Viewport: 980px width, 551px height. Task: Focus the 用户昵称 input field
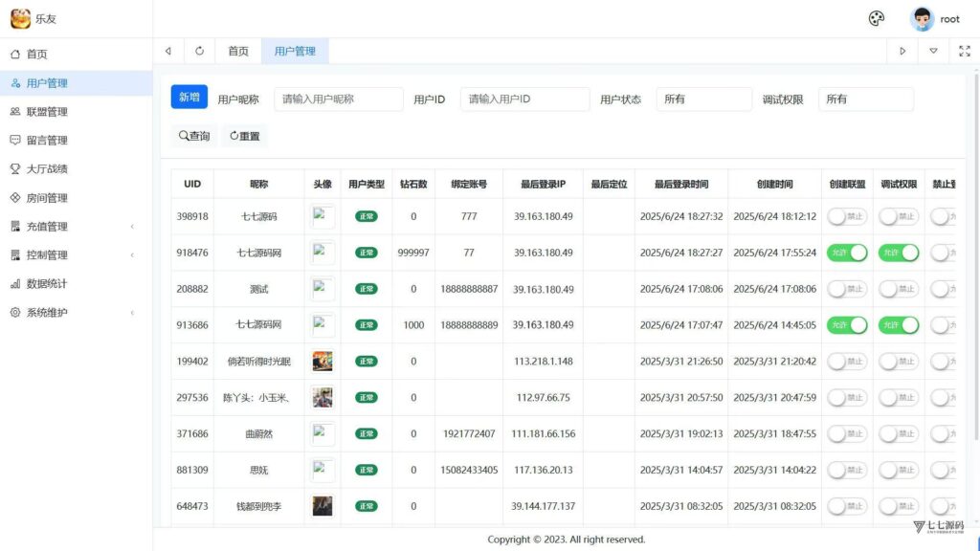tap(338, 99)
